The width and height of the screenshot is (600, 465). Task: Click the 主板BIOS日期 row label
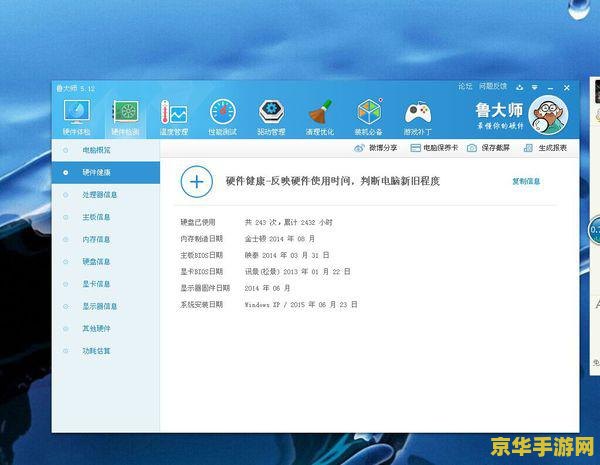click(x=202, y=255)
